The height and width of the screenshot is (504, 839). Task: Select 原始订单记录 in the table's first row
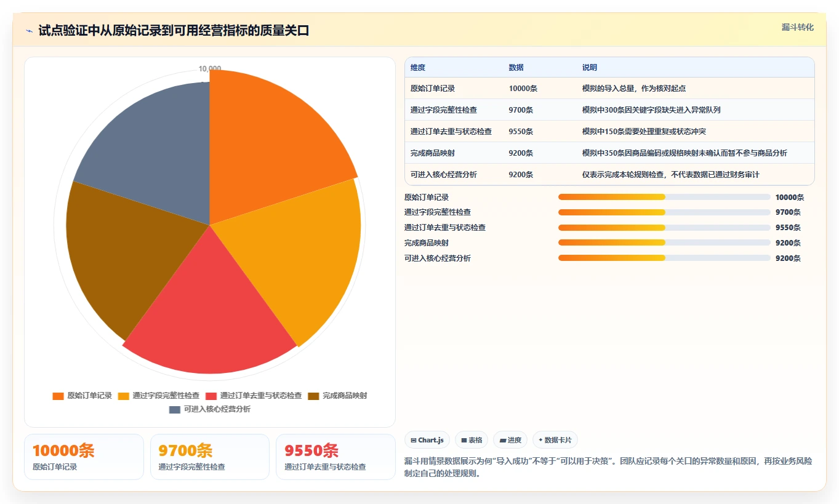pos(433,89)
